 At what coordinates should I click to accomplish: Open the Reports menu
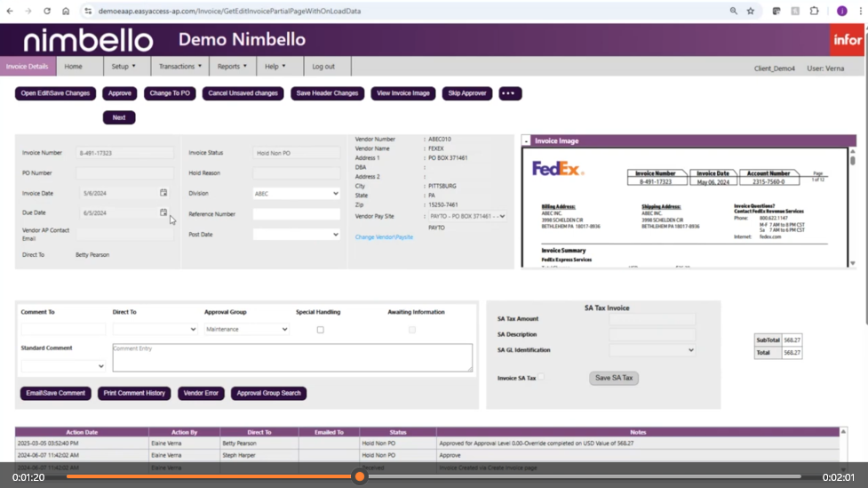(x=232, y=67)
